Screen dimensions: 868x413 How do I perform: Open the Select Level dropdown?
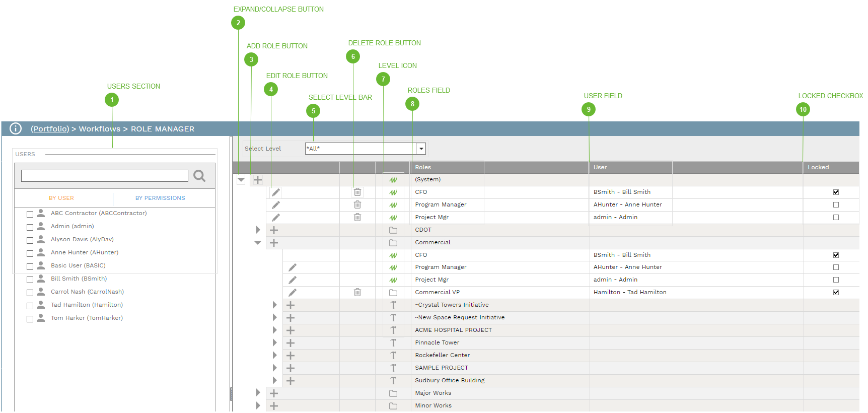[421, 149]
